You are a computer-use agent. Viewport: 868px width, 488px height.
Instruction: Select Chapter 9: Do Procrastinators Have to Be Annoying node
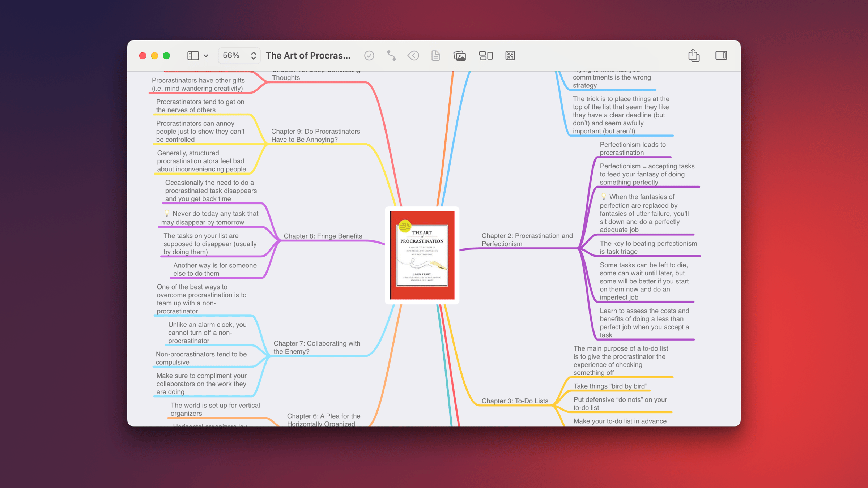(x=315, y=136)
